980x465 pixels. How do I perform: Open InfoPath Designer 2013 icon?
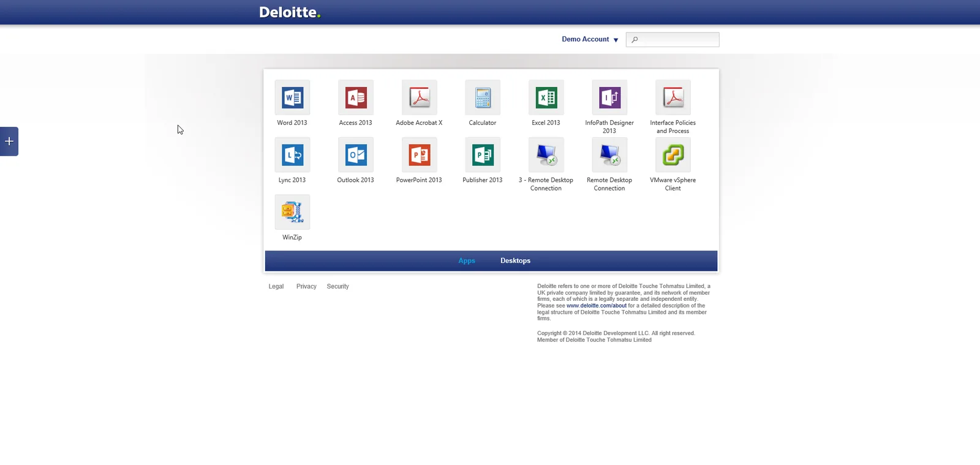(609, 97)
